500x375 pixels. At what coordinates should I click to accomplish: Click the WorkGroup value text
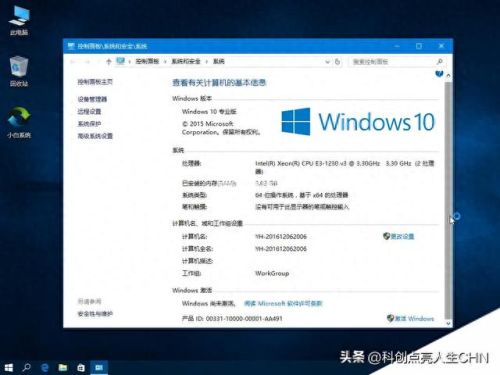[x=272, y=273]
